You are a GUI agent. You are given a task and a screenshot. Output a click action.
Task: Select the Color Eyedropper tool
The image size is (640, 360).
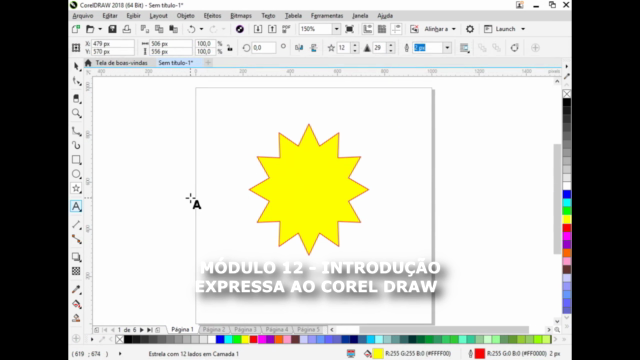coord(76,289)
